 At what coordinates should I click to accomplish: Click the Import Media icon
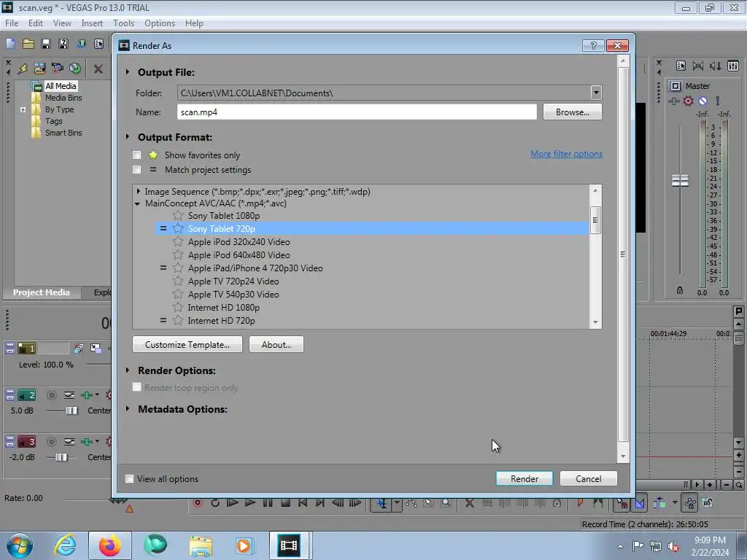pos(39,69)
